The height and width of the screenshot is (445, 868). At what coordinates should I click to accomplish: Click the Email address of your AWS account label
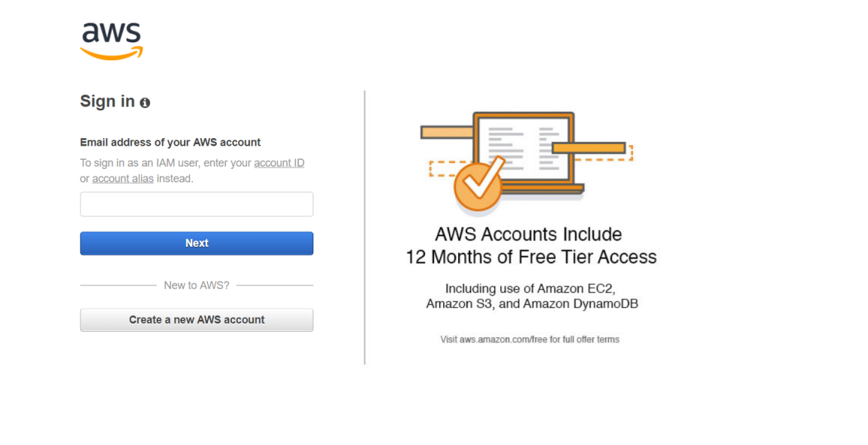[x=170, y=143]
